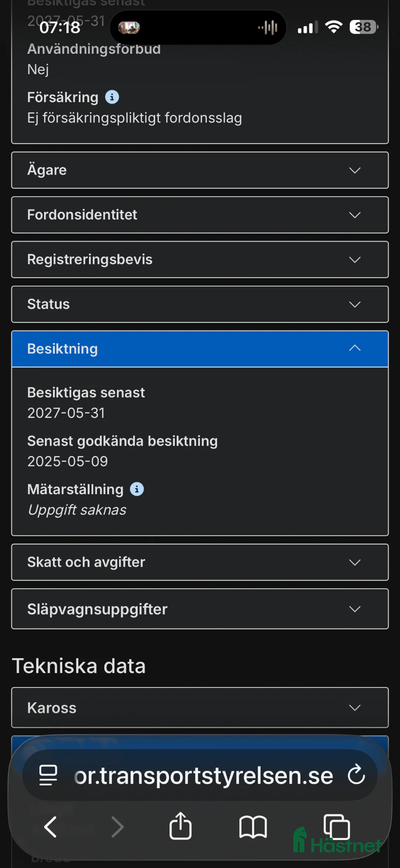The image size is (400, 868).
Task: Open the Status section chevron
Action: coord(354,304)
